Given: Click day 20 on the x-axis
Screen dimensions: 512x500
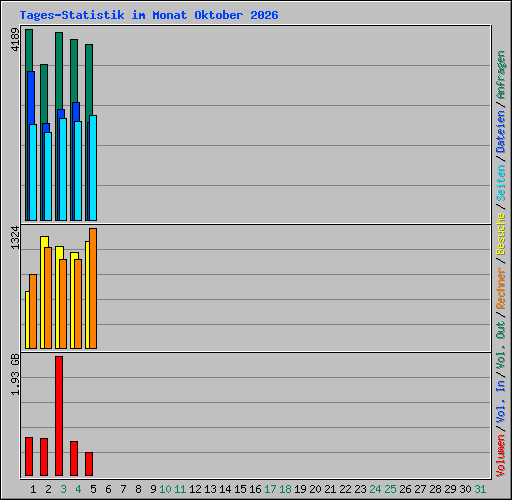Looking at the screenshot, I should click(315, 489).
